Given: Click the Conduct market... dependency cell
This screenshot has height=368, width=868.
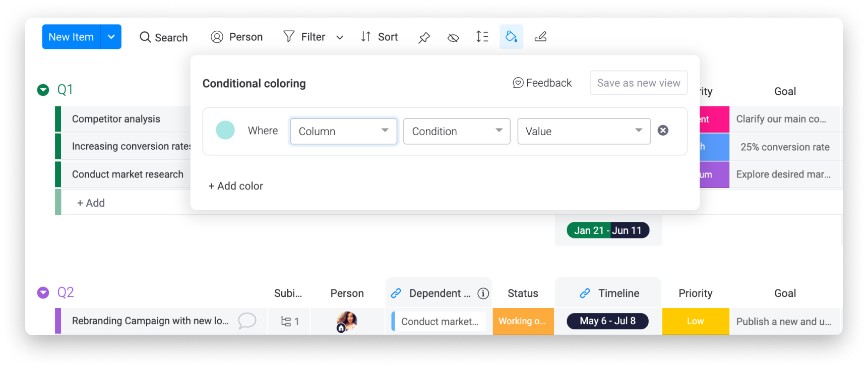Looking at the screenshot, I should (439, 321).
